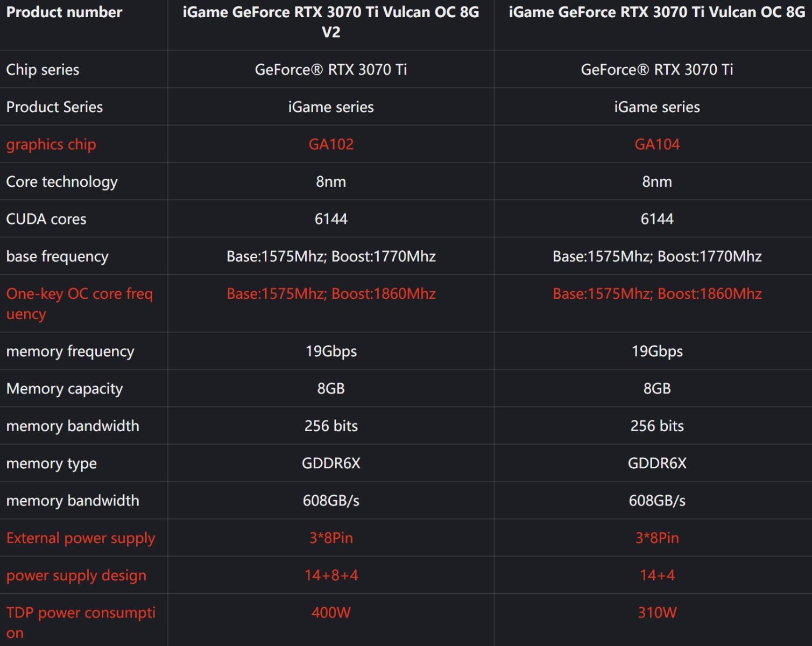Select the "base frequency" row label
Viewport: 812px width, 646px height.
[x=57, y=256]
